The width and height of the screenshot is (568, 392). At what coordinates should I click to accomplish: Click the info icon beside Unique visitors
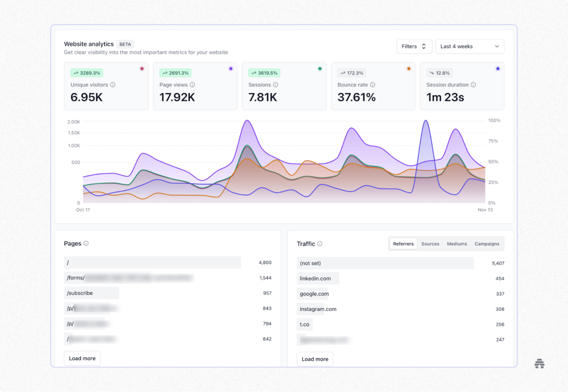click(x=112, y=85)
